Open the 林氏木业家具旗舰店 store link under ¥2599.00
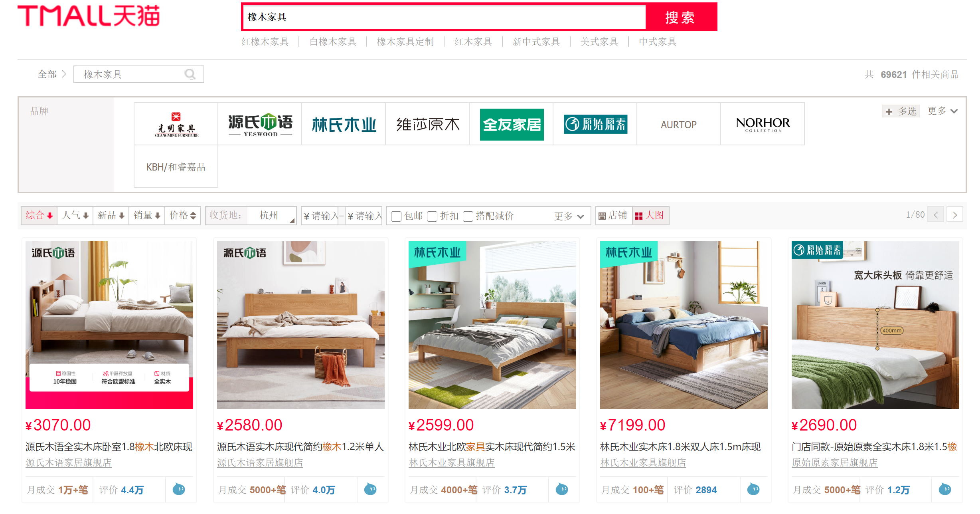The height and width of the screenshot is (514, 980). pyautogui.click(x=451, y=462)
